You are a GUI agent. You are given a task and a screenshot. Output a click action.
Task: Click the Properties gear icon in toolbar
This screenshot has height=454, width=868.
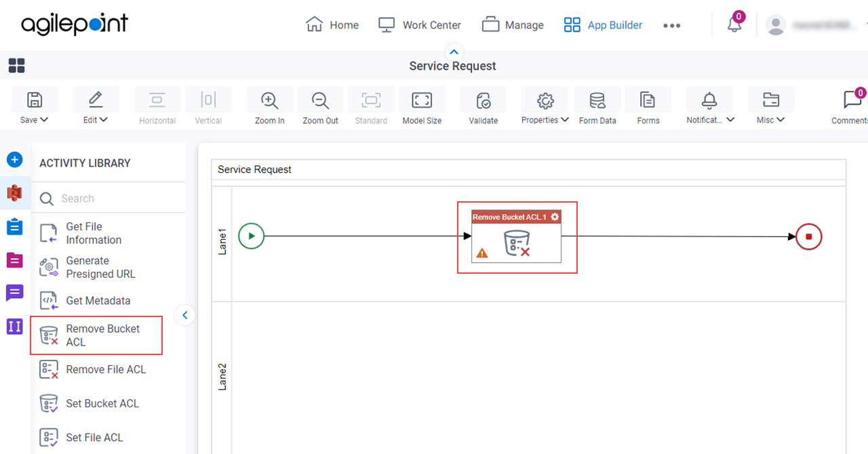click(545, 100)
